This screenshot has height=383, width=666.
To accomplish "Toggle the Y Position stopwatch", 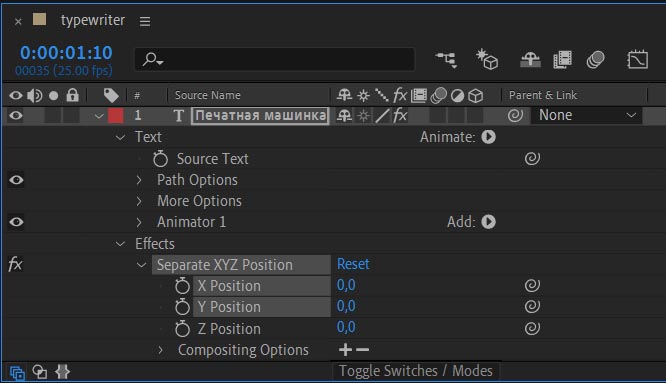I will (x=182, y=307).
